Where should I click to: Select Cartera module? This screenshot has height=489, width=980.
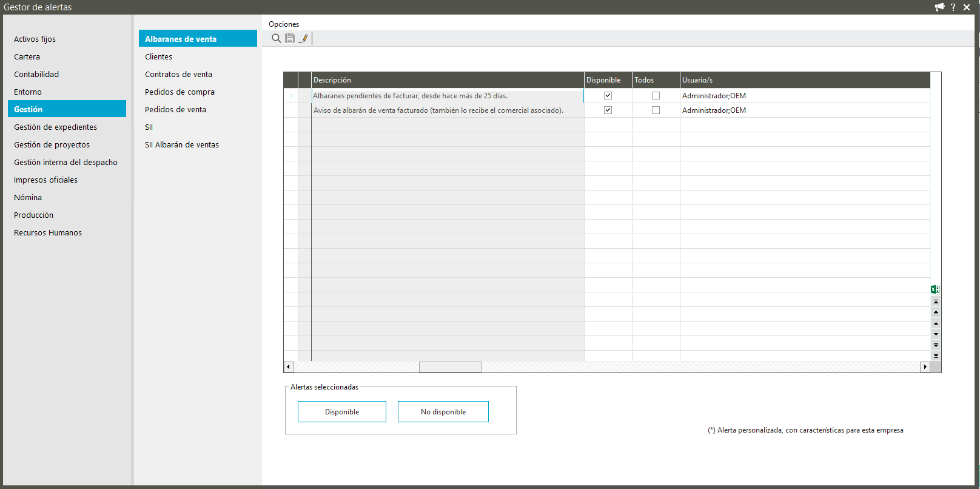[67, 56]
